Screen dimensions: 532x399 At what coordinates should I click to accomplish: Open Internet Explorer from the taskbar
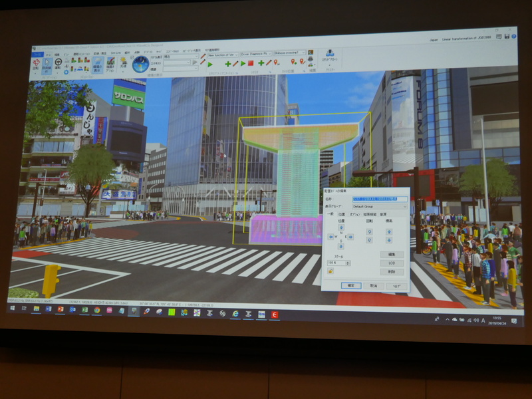235,314
